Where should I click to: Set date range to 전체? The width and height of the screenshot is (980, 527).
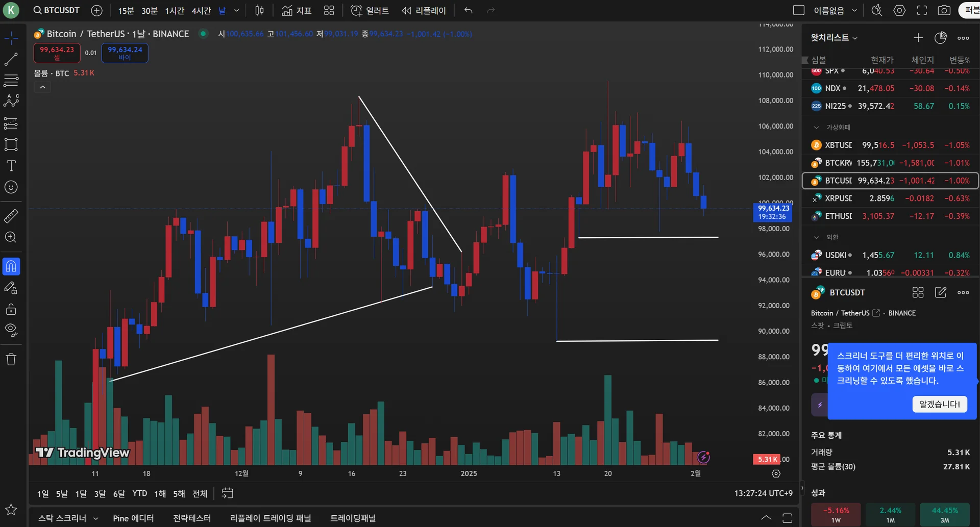click(x=200, y=494)
